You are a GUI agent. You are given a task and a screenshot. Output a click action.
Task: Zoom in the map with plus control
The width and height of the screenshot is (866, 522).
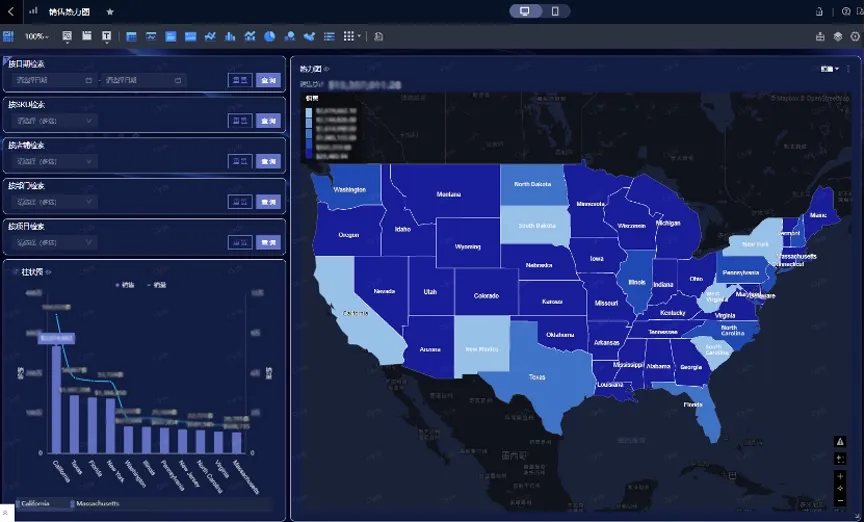[840, 476]
